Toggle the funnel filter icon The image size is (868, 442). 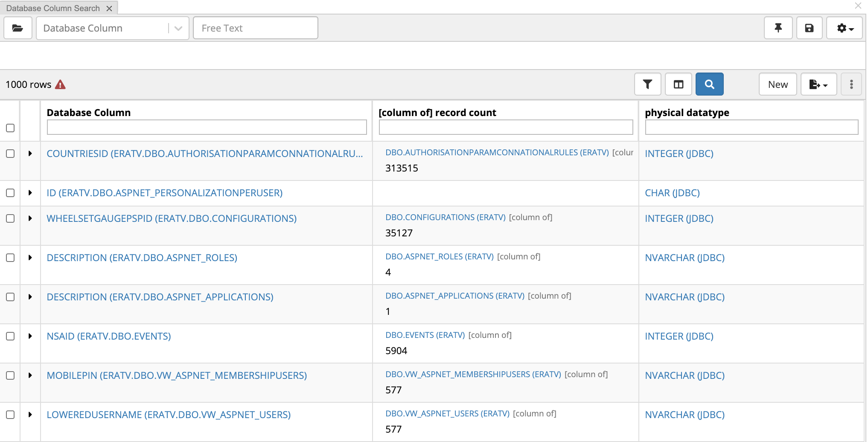coord(647,84)
